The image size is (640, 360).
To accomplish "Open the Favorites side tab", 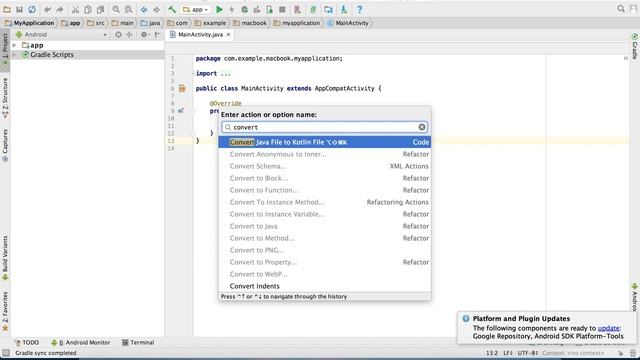I will coord(5,311).
